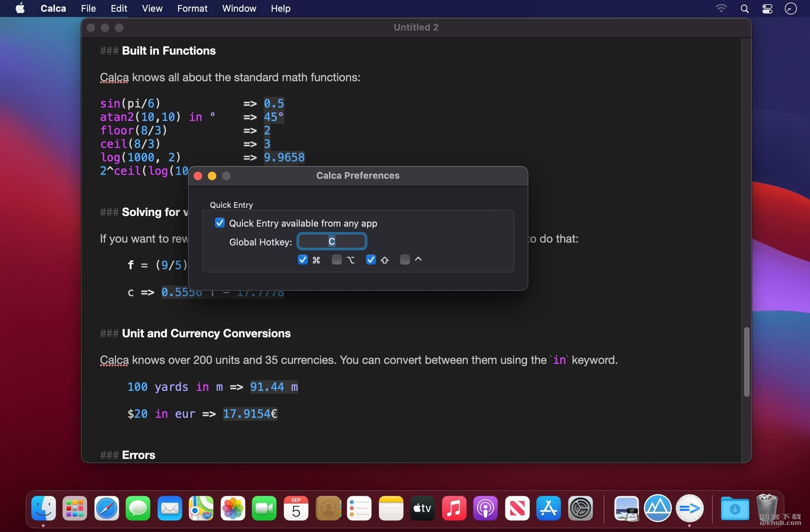Viewport: 810px width, 532px height.
Task: Launch Safari from the Dock
Action: click(106, 508)
